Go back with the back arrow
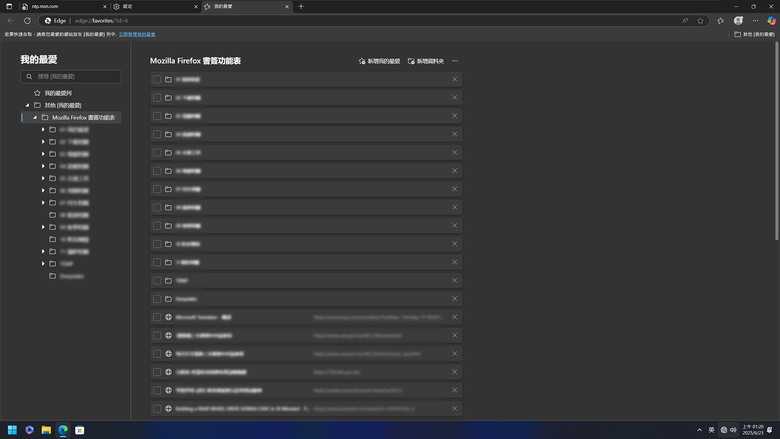Screen dimensions: 780x439 coord(10,21)
